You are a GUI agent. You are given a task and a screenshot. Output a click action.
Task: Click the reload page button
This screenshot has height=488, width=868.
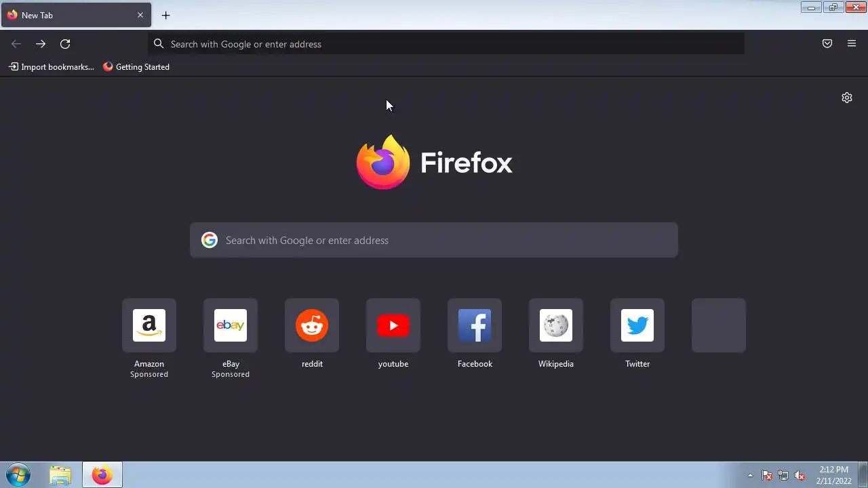tap(65, 44)
